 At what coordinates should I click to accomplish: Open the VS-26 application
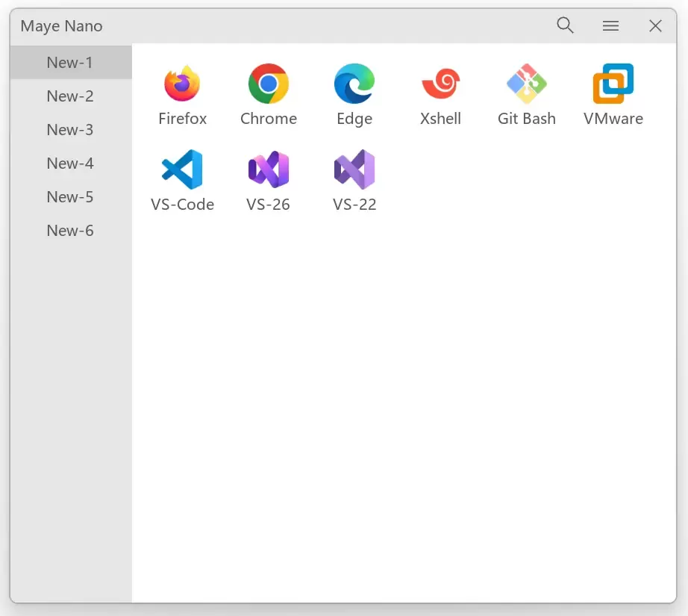coord(269,169)
